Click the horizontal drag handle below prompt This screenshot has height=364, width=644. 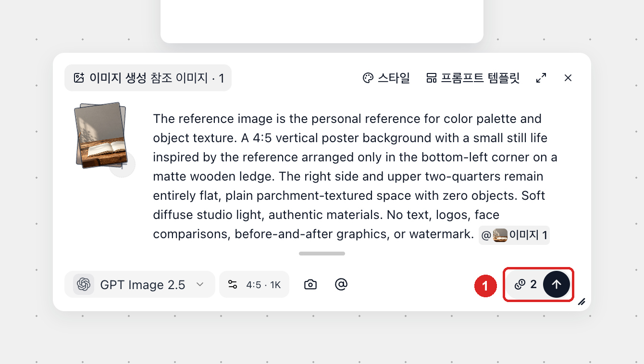coord(322,254)
